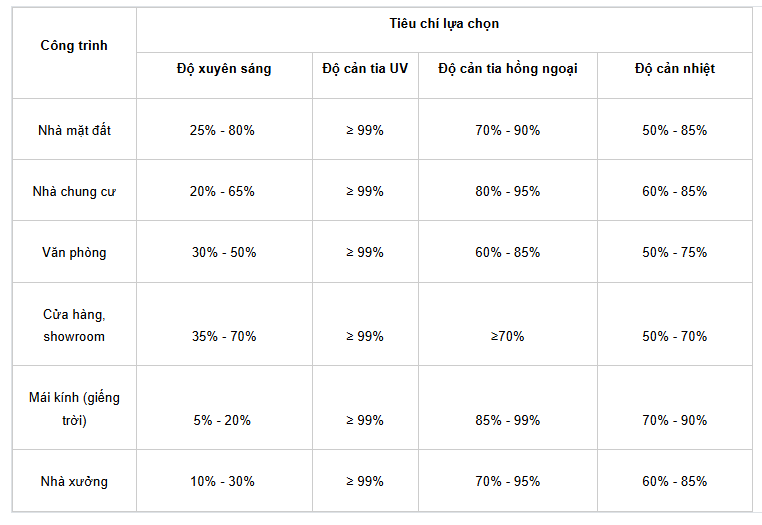Viewport: 762px width, 525px height.
Task: Click the 'Nhà xưởng' row label
Action: tap(74, 481)
